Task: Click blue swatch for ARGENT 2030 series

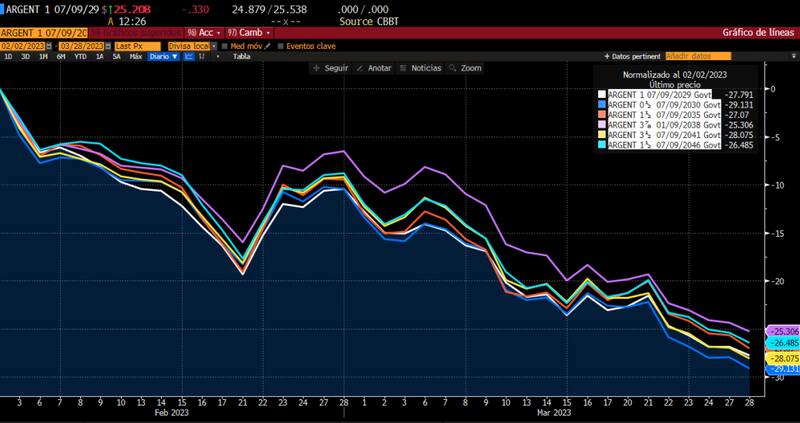Action: [600, 104]
